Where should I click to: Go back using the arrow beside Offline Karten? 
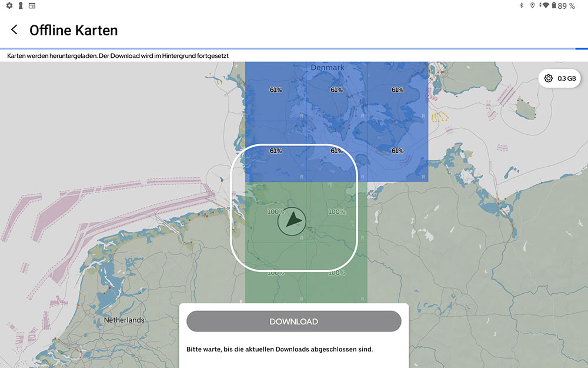coord(14,30)
